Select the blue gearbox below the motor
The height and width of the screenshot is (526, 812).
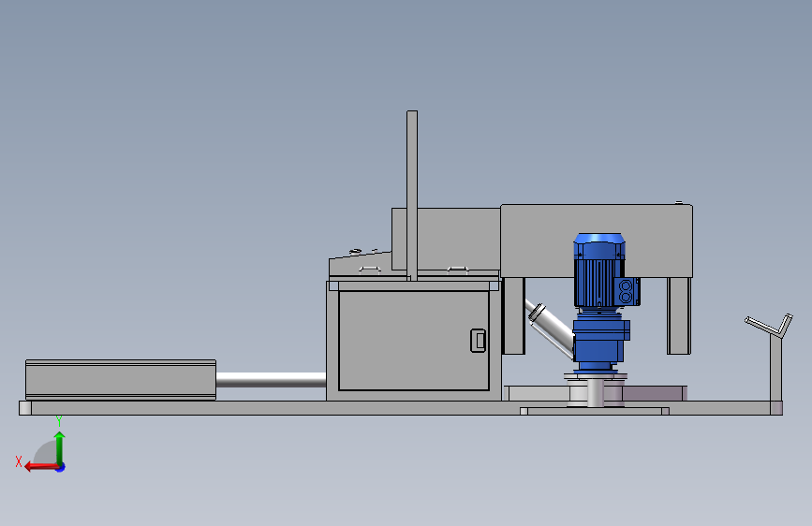coord(600,340)
